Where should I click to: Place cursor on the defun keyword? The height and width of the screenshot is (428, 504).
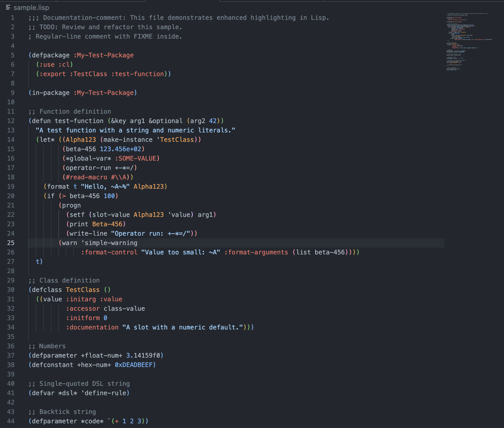pos(41,121)
